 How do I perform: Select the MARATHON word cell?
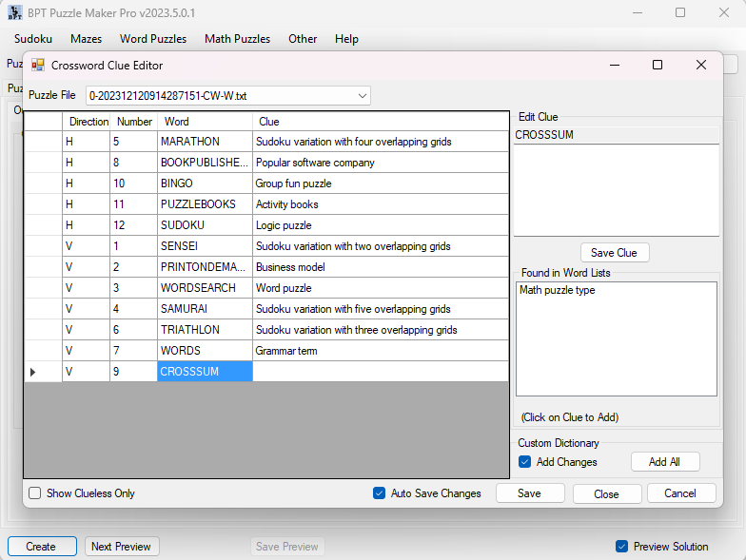point(205,142)
